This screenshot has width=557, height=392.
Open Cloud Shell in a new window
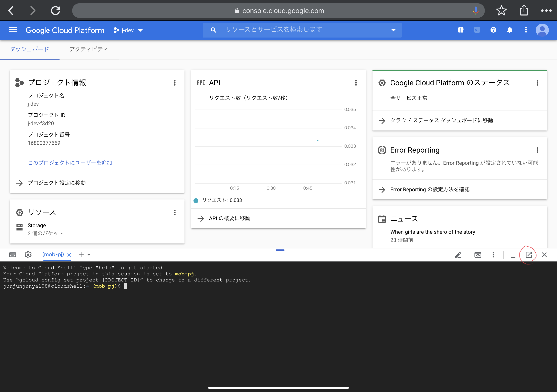click(x=529, y=255)
